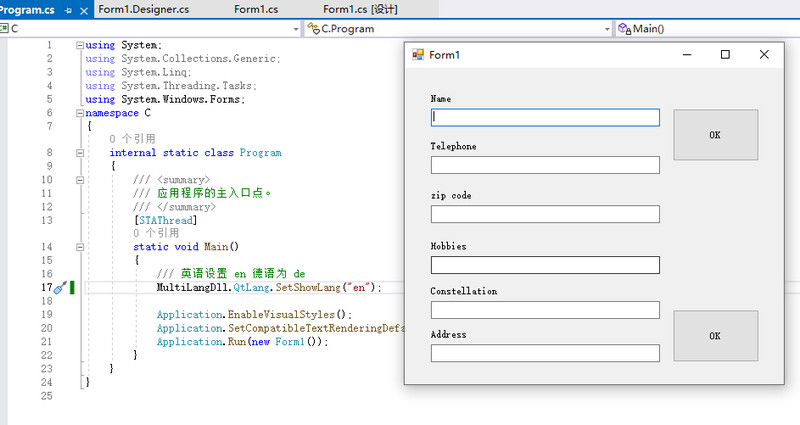
Task: Collapse the using directives block at line 1
Action: (x=80, y=45)
